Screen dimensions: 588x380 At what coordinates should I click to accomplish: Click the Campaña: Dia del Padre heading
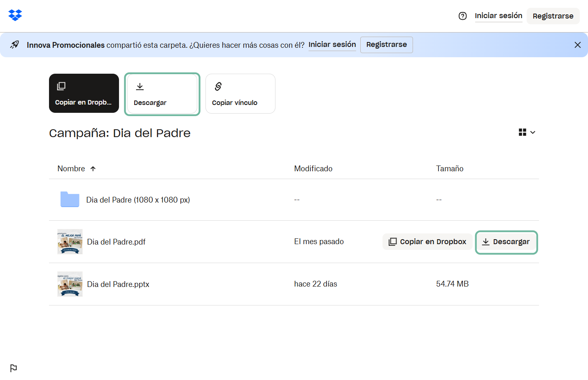pos(120,133)
